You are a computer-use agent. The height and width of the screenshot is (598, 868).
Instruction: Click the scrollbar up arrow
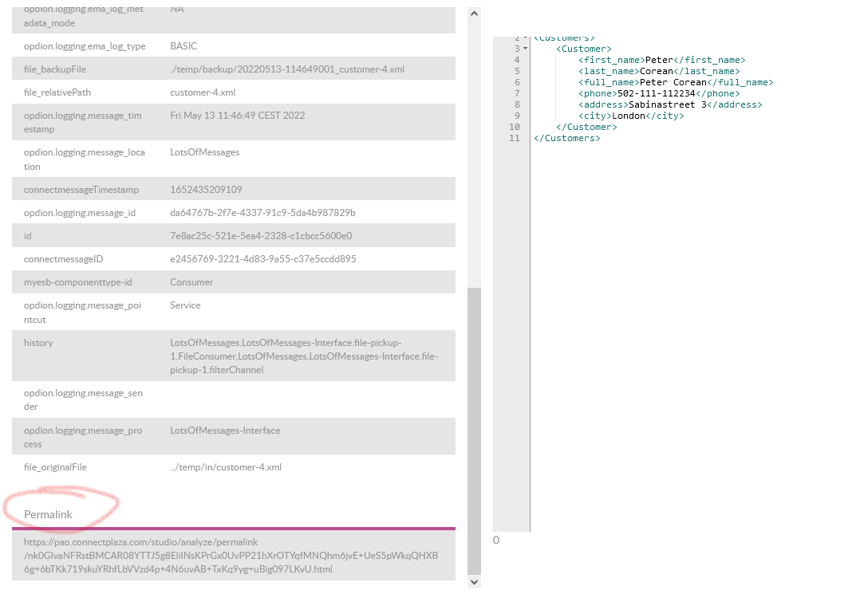[x=474, y=14]
